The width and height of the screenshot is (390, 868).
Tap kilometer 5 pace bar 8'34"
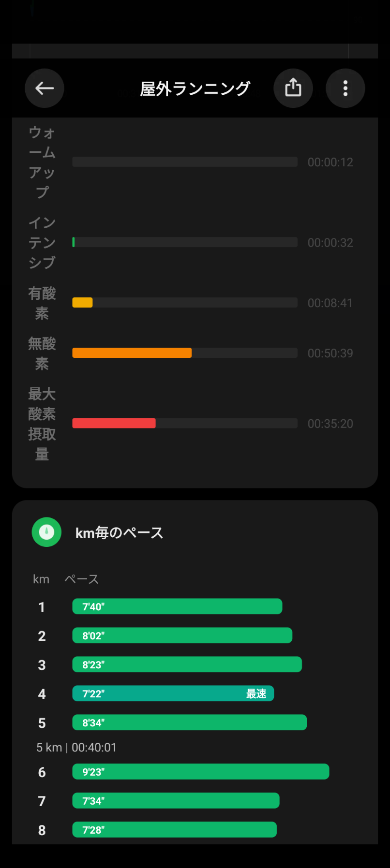click(189, 722)
